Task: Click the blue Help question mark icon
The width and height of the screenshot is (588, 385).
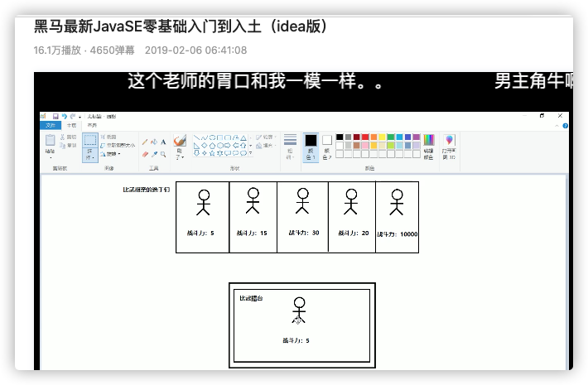Action: point(566,126)
